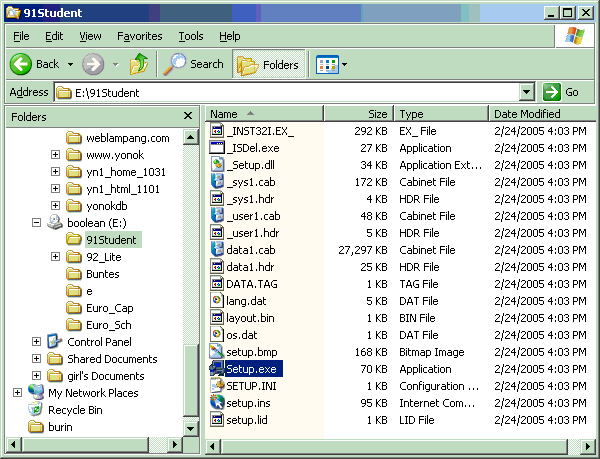This screenshot has width=600, height=459.
Task: Select the Recycle Bin icon in tree
Action: pyautogui.click(x=37, y=410)
